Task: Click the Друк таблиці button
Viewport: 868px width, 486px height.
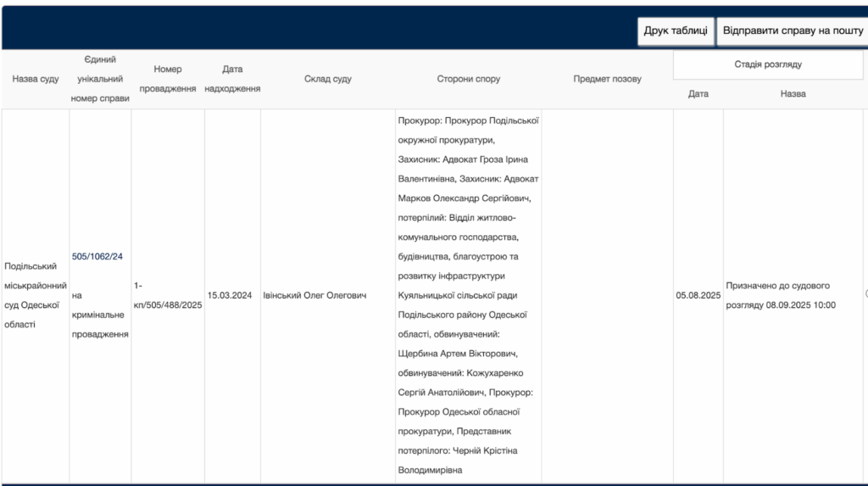Action: pos(676,31)
